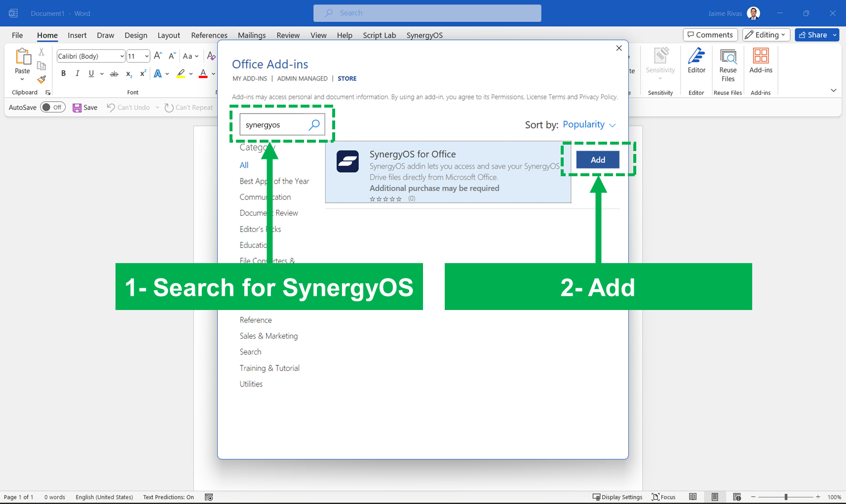This screenshot has width=846, height=504.
Task: Apply Subscript formatting
Action: point(129,74)
